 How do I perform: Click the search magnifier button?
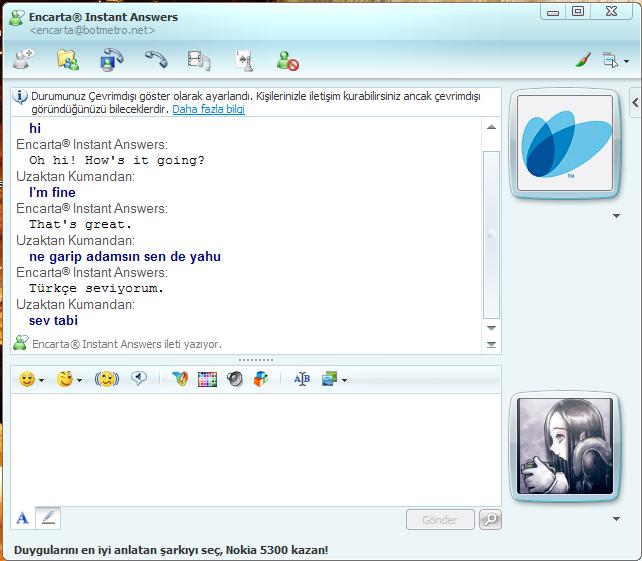coord(490,520)
